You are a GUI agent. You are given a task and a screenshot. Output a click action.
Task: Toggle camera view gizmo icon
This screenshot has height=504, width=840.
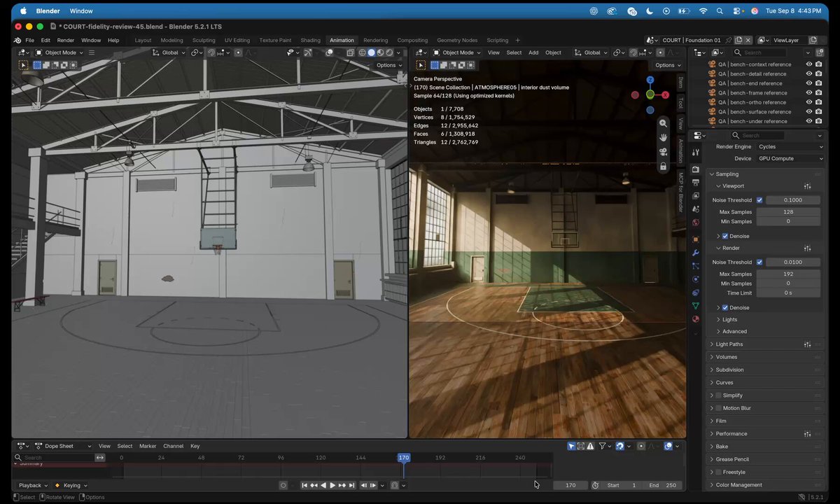(663, 152)
